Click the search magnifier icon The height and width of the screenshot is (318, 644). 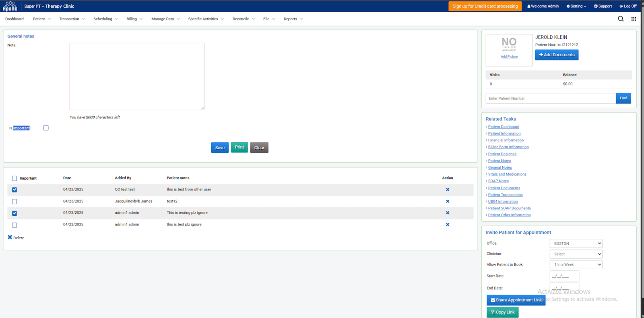tap(621, 19)
